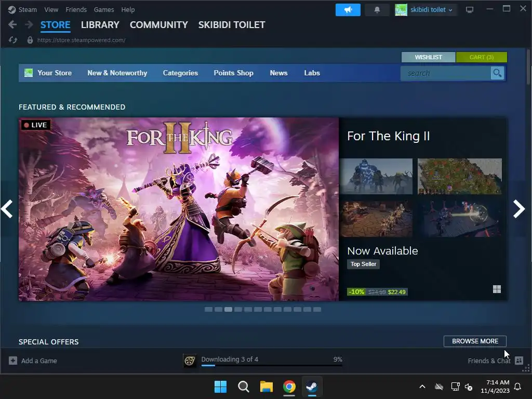Open the WISHLIST button

click(428, 57)
